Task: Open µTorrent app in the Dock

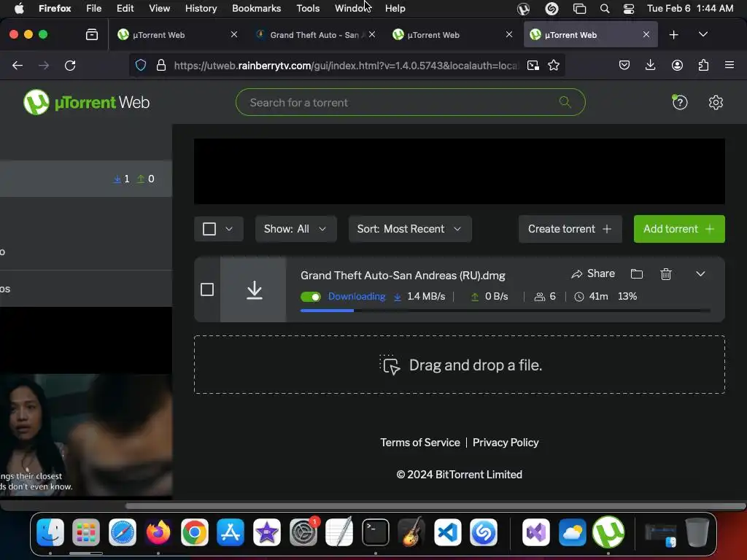Action: click(608, 532)
